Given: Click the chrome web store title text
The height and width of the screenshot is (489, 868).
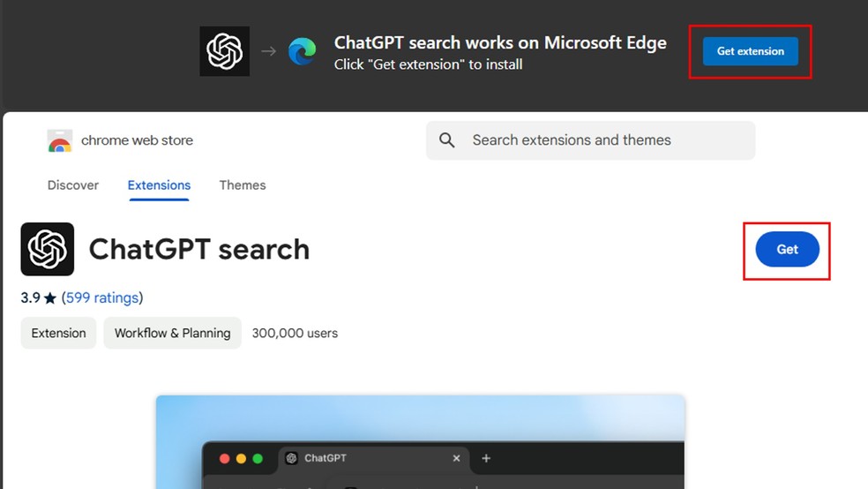Looking at the screenshot, I should (138, 140).
